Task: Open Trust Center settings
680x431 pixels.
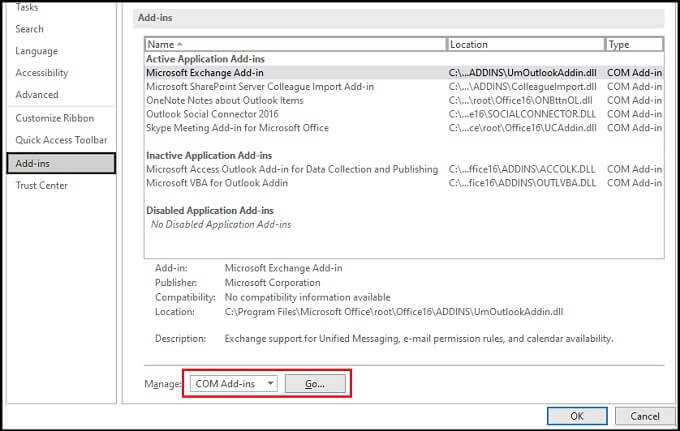Action: 42,186
